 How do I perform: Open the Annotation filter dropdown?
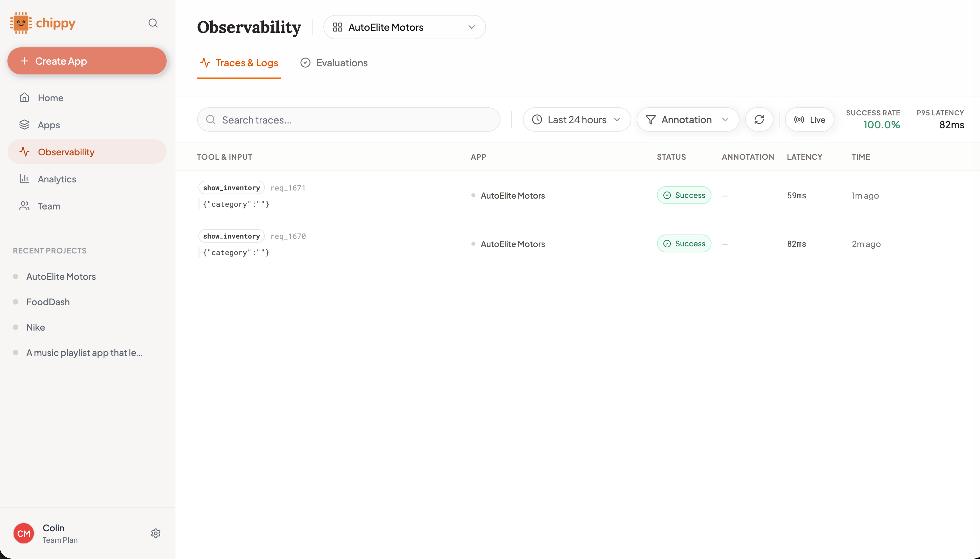(x=688, y=119)
